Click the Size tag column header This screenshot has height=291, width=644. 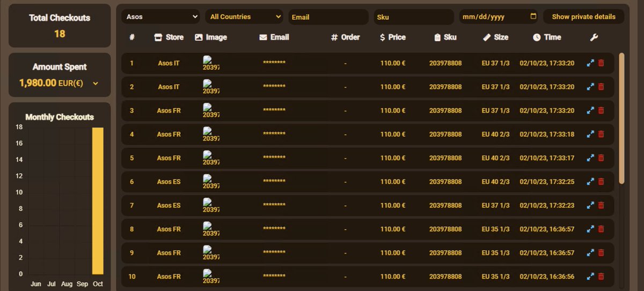pyautogui.click(x=495, y=37)
